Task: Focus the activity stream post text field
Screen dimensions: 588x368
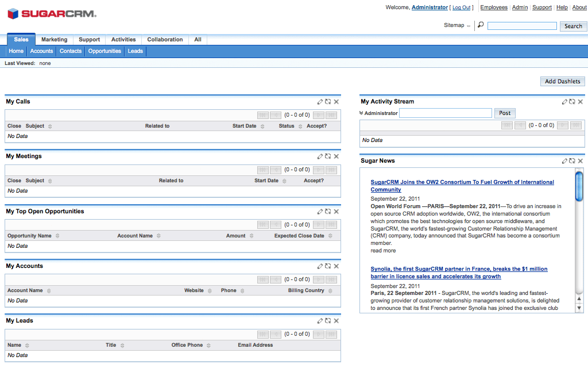Action: (446, 113)
